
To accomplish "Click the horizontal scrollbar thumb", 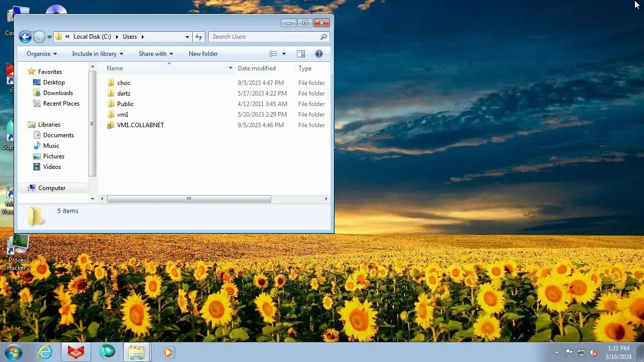I will coord(189,199).
